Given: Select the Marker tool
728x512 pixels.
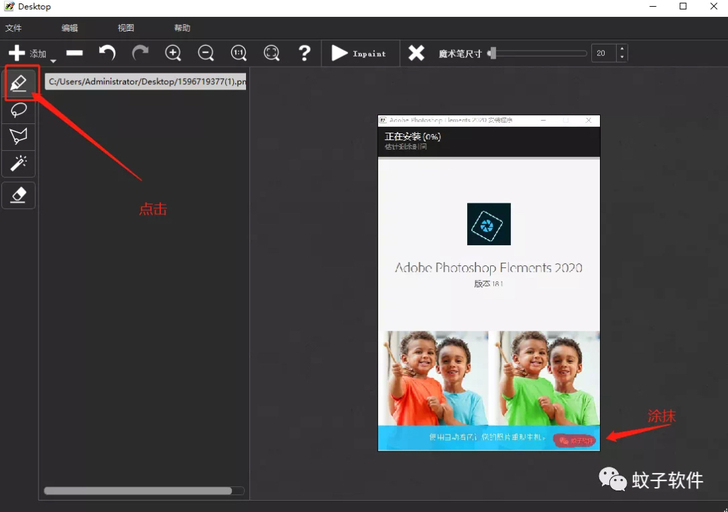Looking at the screenshot, I should click(x=19, y=83).
